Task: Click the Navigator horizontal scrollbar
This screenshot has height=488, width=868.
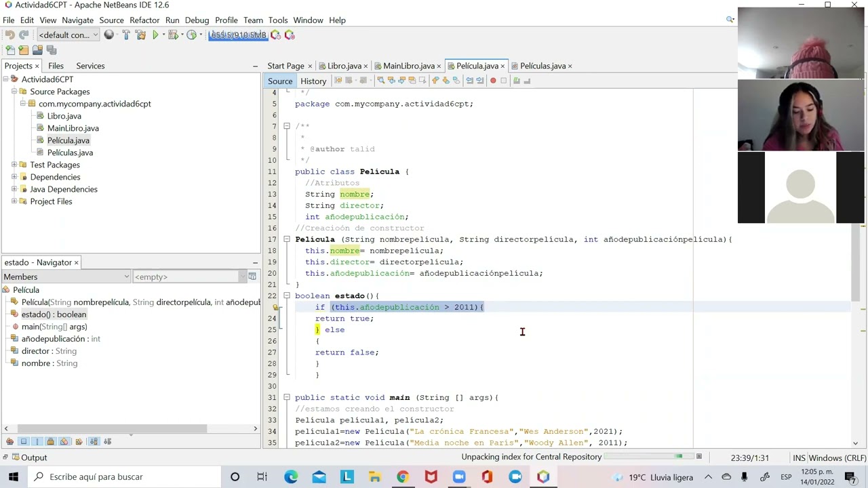Action: (x=112, y=428)
